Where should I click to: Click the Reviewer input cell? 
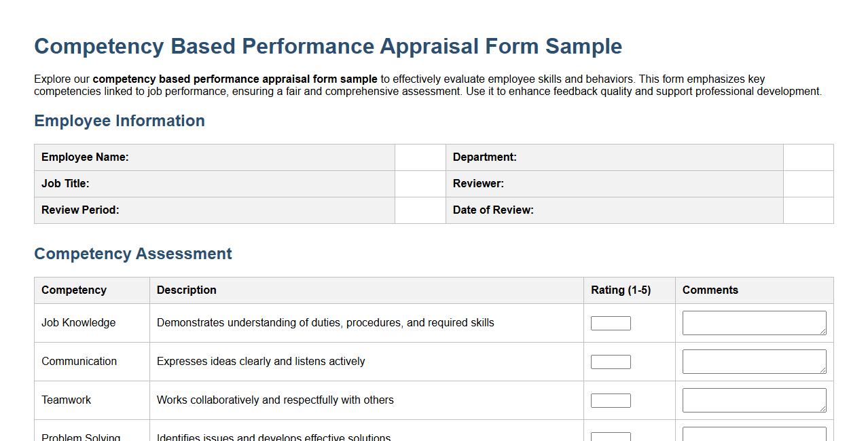click(808, 183)
